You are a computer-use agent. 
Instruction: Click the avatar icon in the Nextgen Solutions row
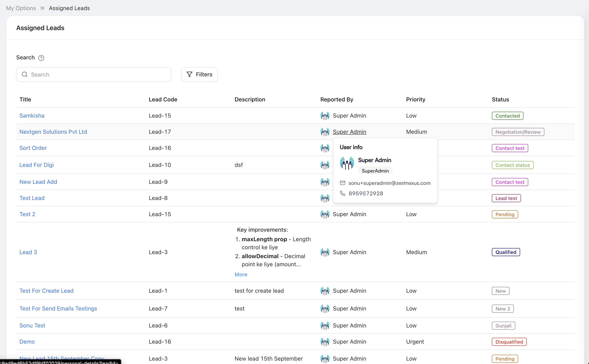pos(325,132)
